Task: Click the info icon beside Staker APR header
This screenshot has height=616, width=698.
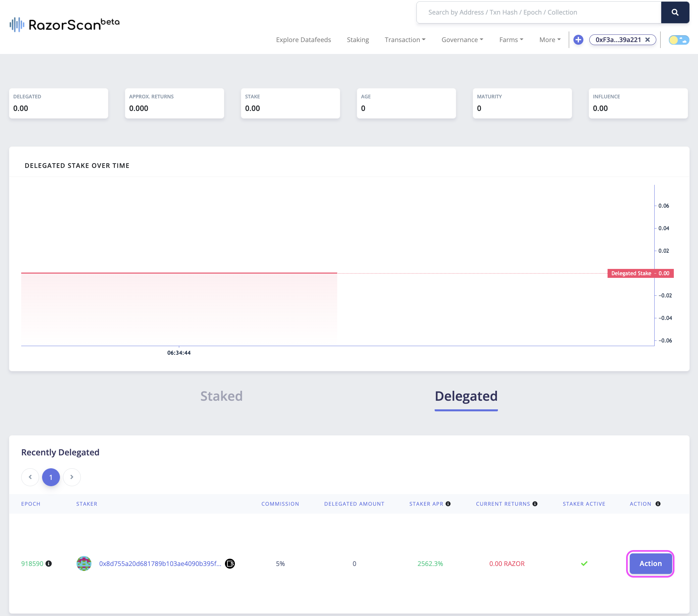Action: (448, 504)
